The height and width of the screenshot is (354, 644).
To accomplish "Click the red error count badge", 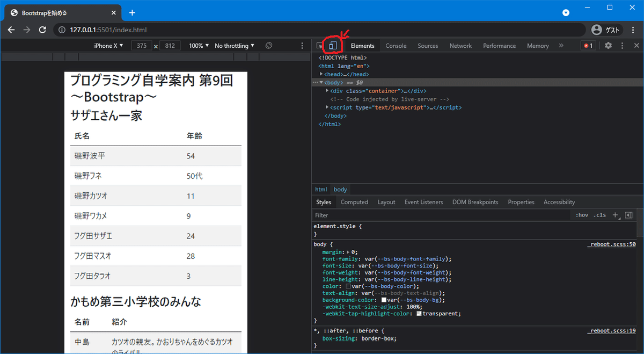I will [x=588, y=46].
